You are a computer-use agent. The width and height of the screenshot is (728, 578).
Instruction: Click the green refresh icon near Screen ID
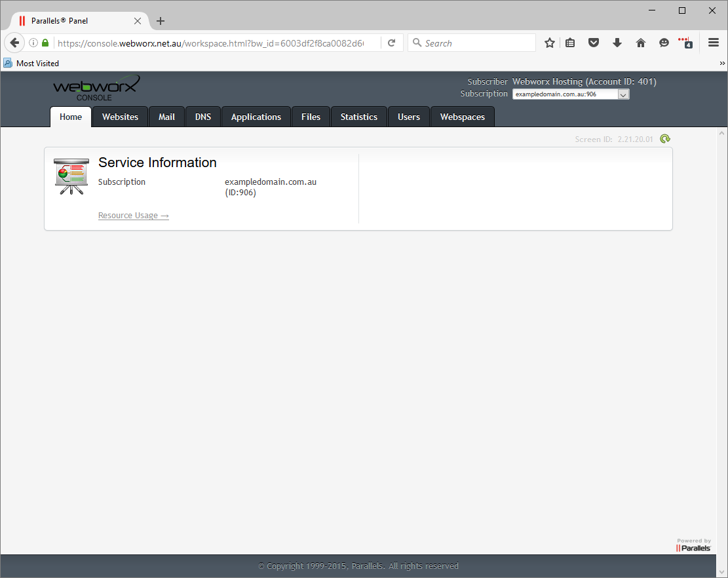[x=665, y=139]
